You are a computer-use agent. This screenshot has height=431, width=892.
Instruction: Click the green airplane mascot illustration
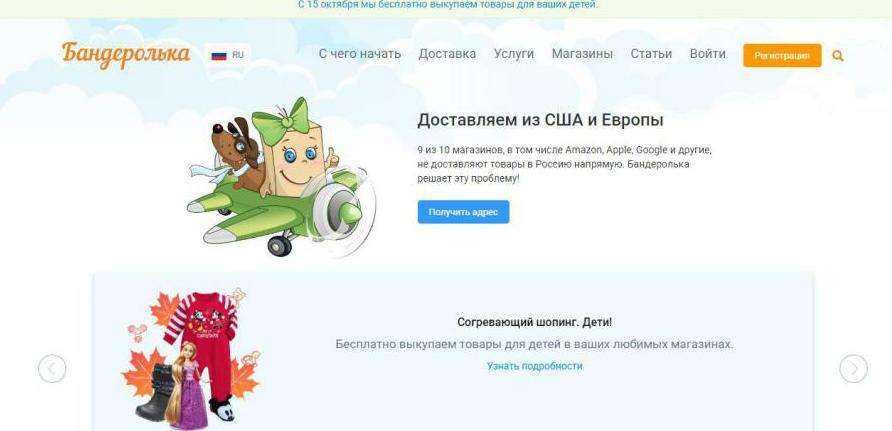click(281, 177)
